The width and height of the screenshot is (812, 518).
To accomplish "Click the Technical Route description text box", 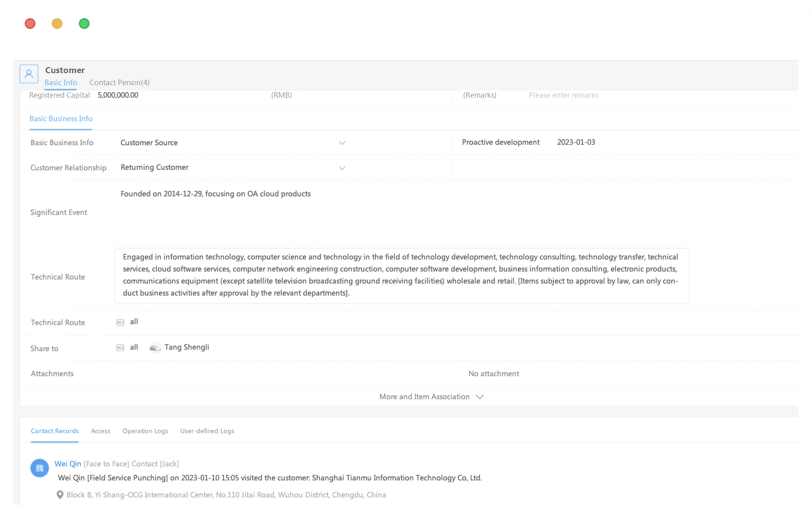I will click(402, 276).
